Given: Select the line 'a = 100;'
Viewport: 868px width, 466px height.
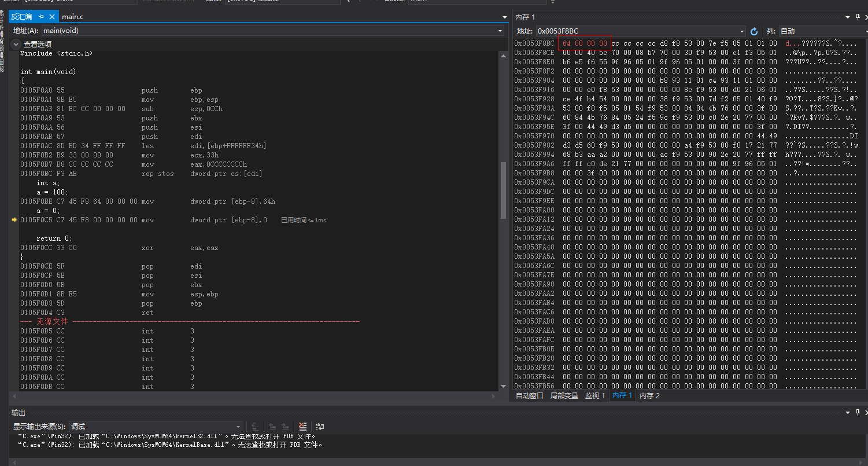Looking at the screenshot, I should click(52, 192).
